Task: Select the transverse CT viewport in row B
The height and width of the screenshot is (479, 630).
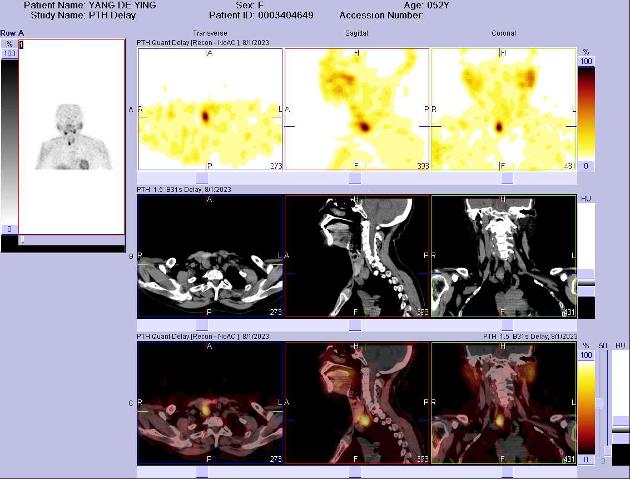Action: pyautogui.click(x=210, y=256)
